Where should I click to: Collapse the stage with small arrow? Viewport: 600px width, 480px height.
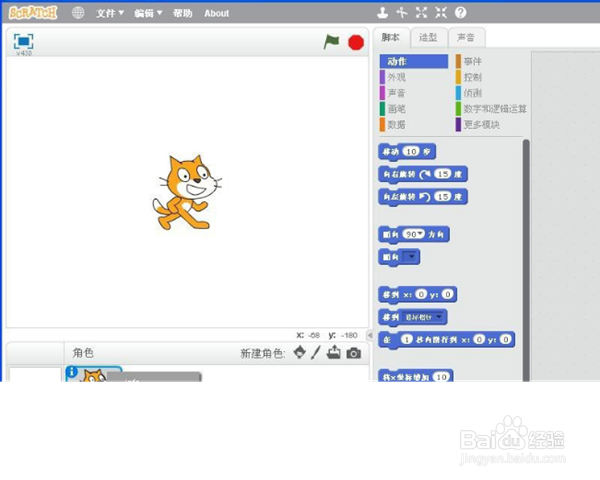click(x=370, y=335)
